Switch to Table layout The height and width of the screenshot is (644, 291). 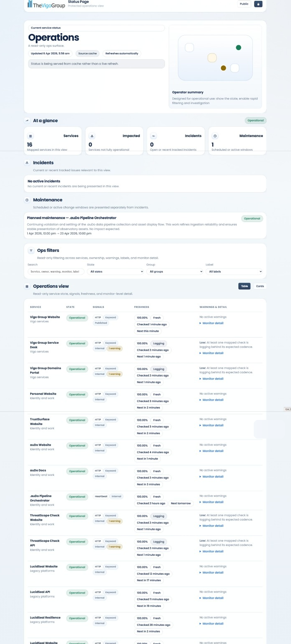[x=245, y=286]
